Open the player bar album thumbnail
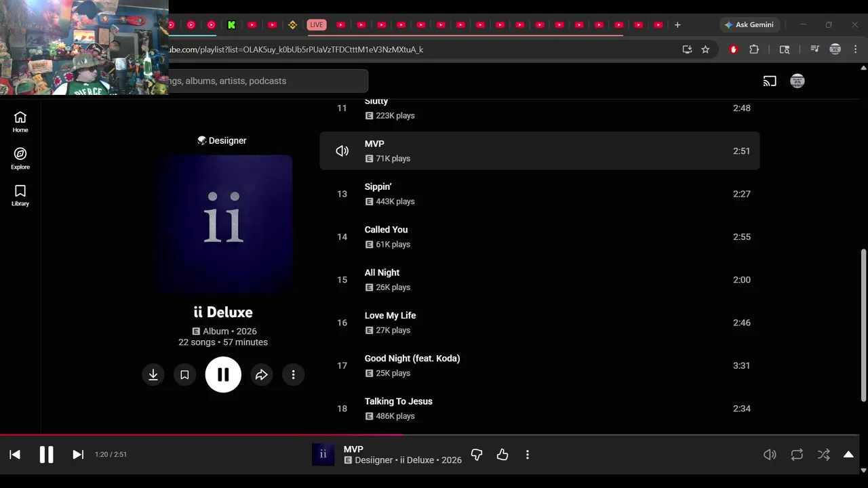Viewport: 868px width, 488px height. [323, 455]
